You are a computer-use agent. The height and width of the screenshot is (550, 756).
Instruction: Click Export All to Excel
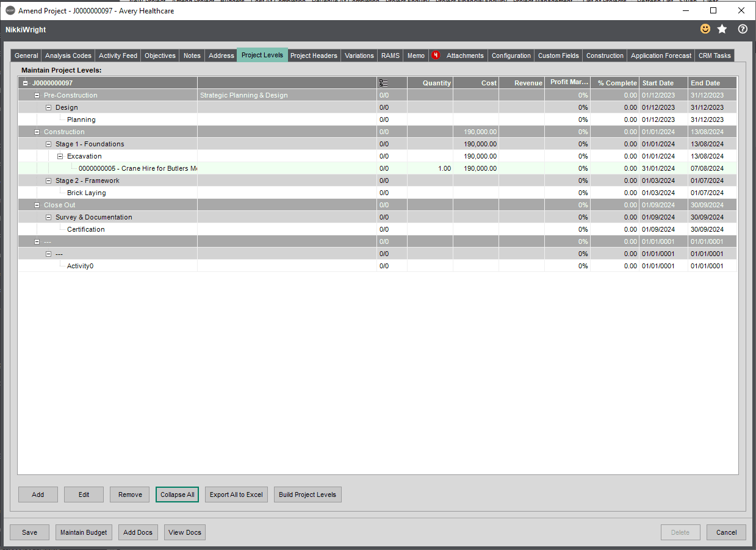point(236,495)
